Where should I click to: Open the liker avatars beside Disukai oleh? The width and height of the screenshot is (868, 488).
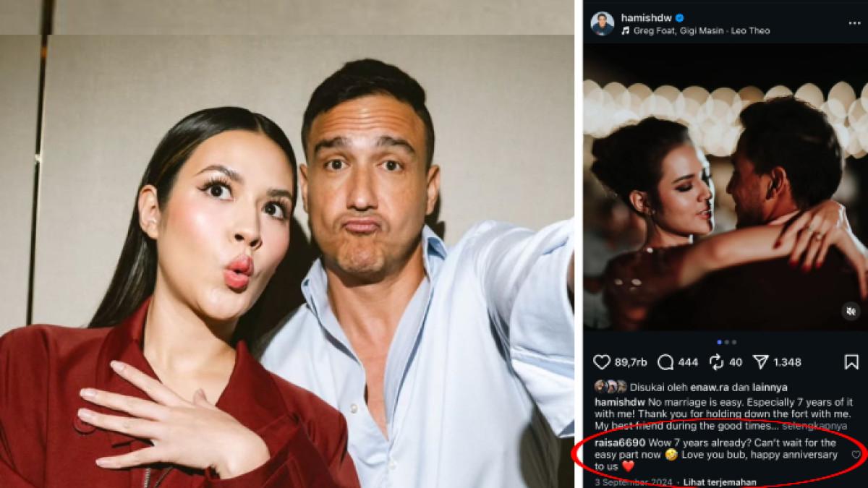pos(610,387)
